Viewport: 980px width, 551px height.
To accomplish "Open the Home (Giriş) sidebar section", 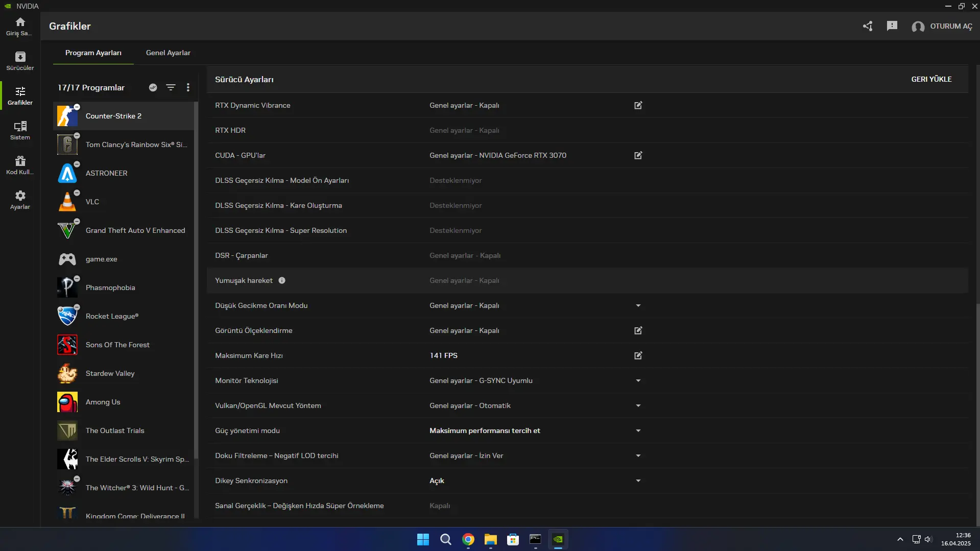I will (20, 27).
